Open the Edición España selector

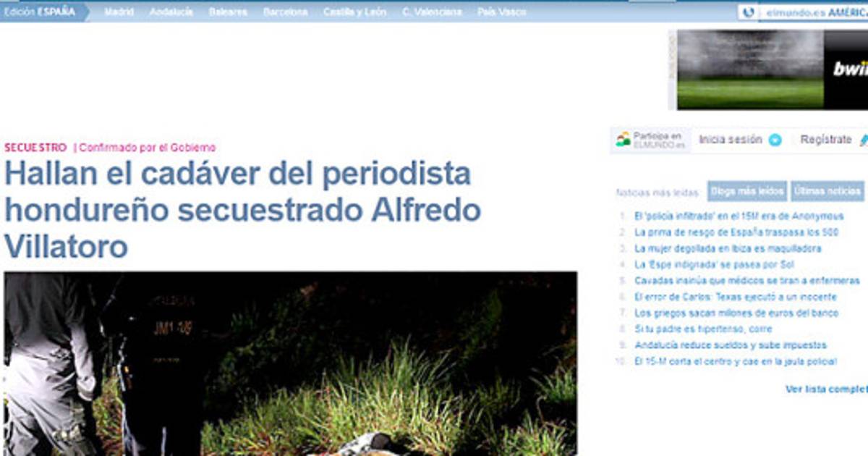[43, 12]
